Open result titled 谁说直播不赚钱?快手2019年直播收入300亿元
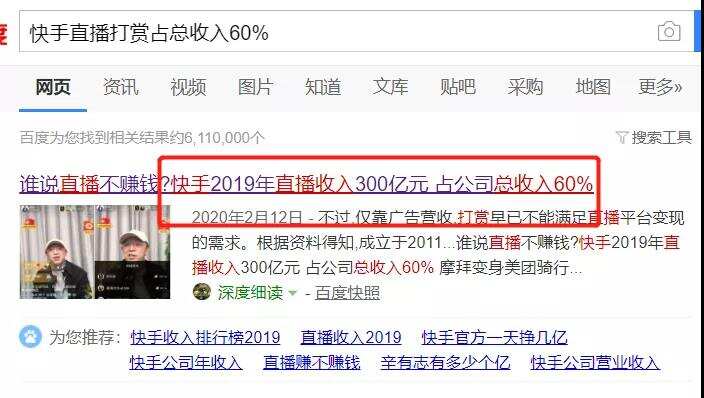 pos(307,184)
